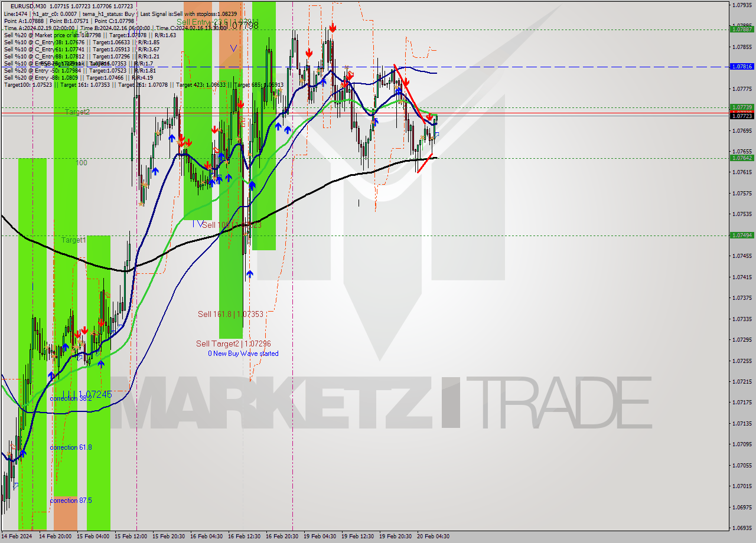Click the '19 Feb 12:30' time axis label

357,537
